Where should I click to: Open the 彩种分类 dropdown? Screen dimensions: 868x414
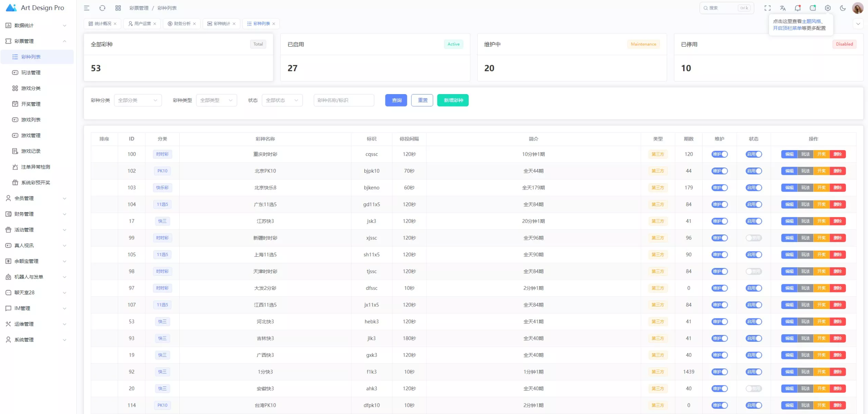[138, 100]
